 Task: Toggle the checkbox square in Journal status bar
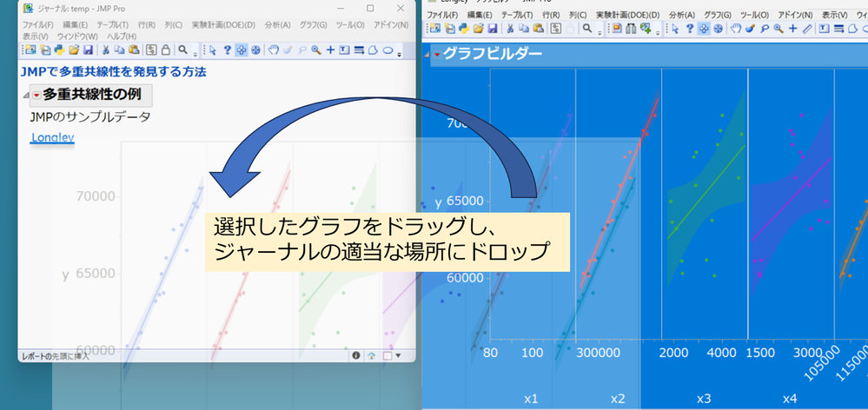point(388,356)
